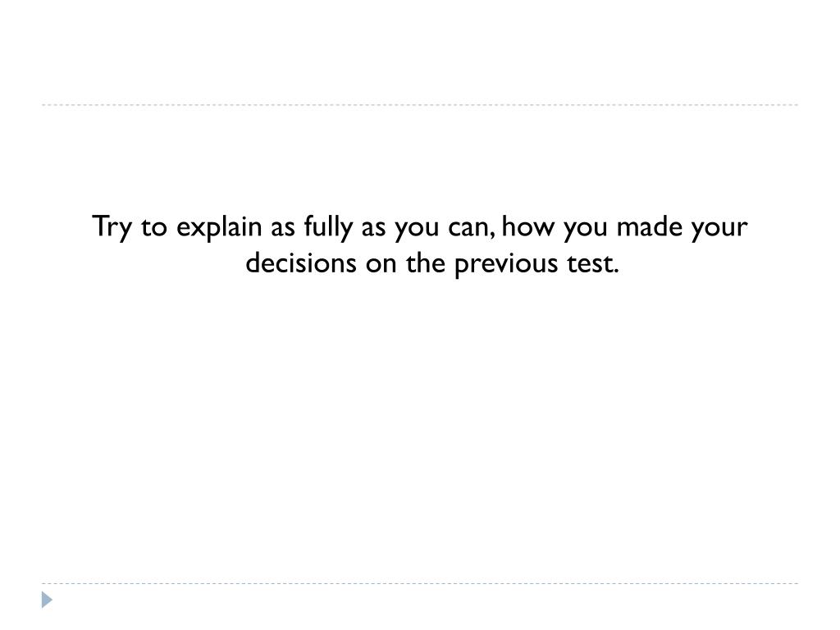Click the word 'you' before 'made'
Screen dimensions: 840x630
tap(586, 230)
